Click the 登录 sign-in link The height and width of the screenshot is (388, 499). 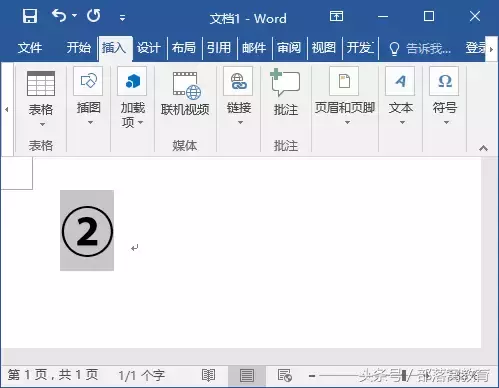tap(476, 48)
